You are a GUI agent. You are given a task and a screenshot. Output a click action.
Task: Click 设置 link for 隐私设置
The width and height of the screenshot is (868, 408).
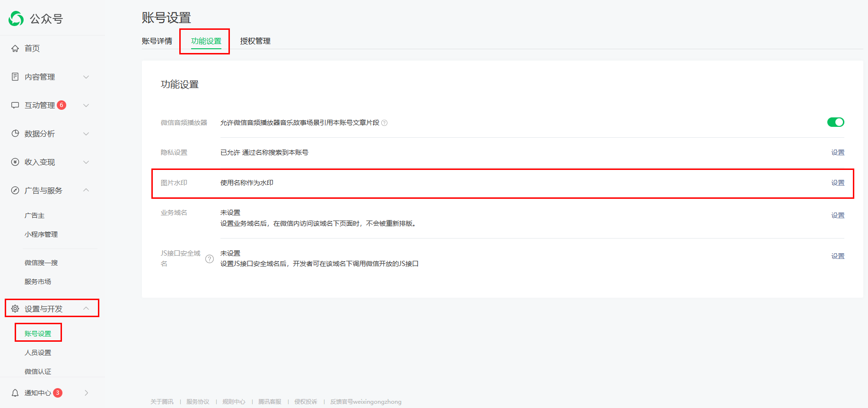838,152
